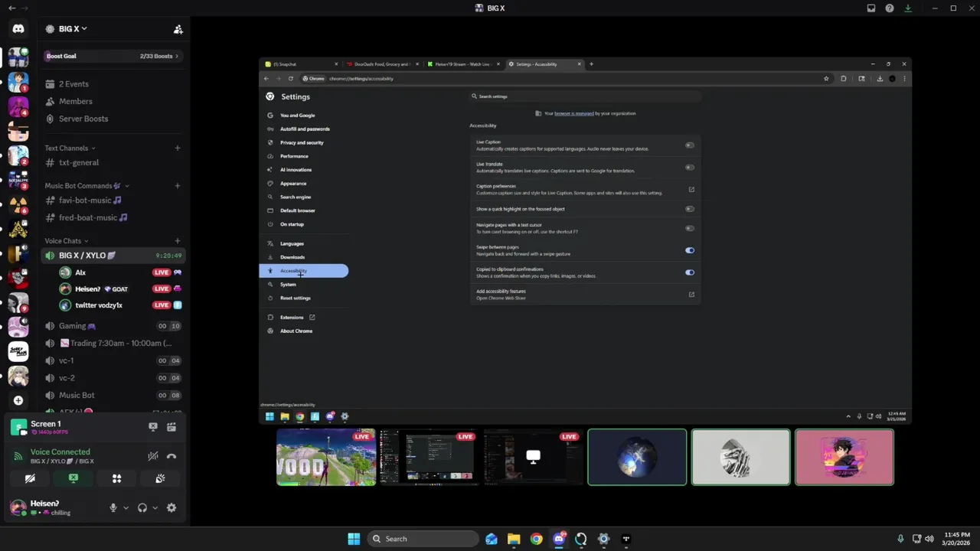The image size is (980, 551).
Task: Open Discord direct messages home icon
Action: [18, 29]
